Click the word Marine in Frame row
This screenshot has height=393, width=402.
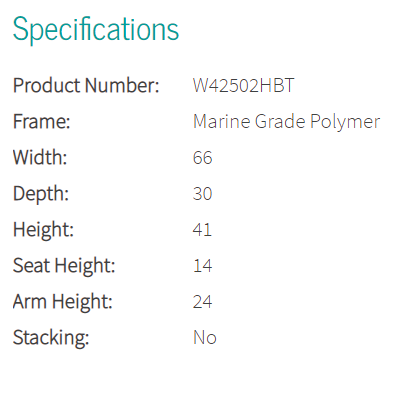221,121
